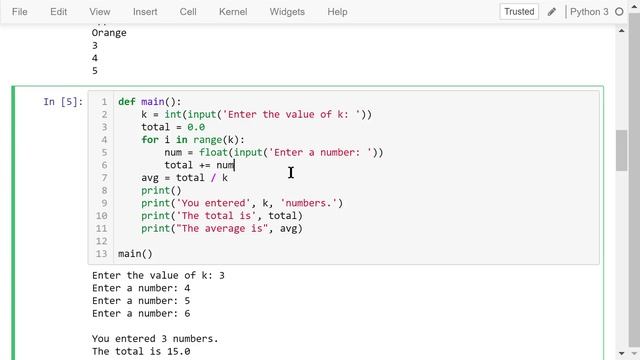Open the Help menu

pyautogui.click(x=337, y=12)
